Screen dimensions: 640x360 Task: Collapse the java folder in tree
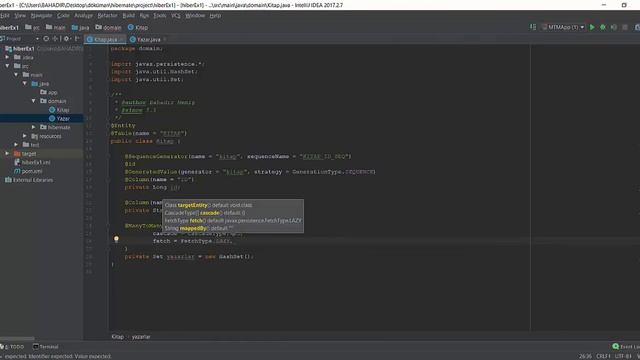coord(25,83)
